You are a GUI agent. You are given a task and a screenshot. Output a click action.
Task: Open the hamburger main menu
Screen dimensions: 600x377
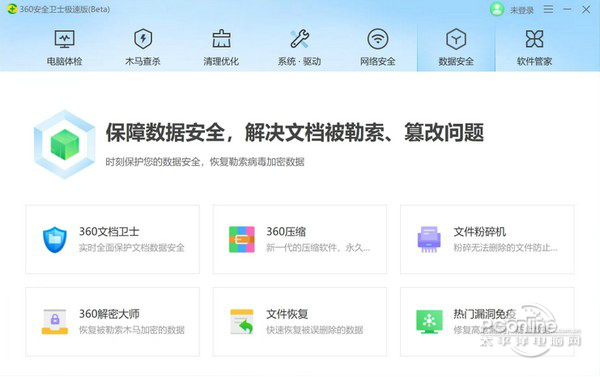548,9
